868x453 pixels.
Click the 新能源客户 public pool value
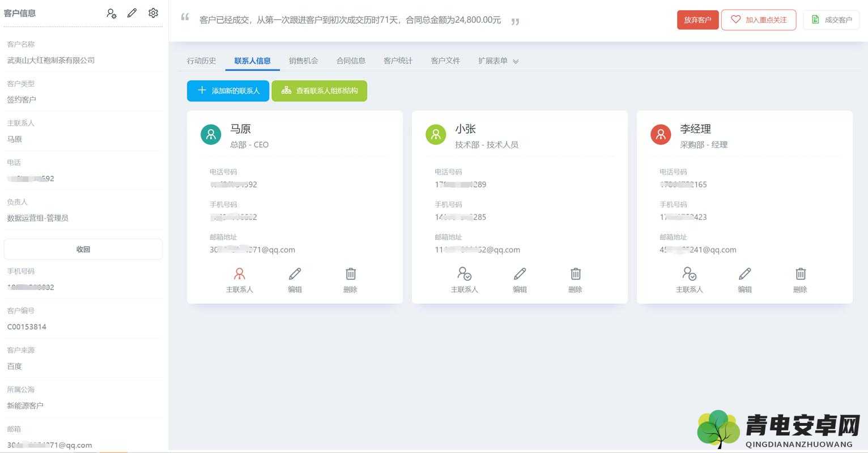tap(25, 405)
